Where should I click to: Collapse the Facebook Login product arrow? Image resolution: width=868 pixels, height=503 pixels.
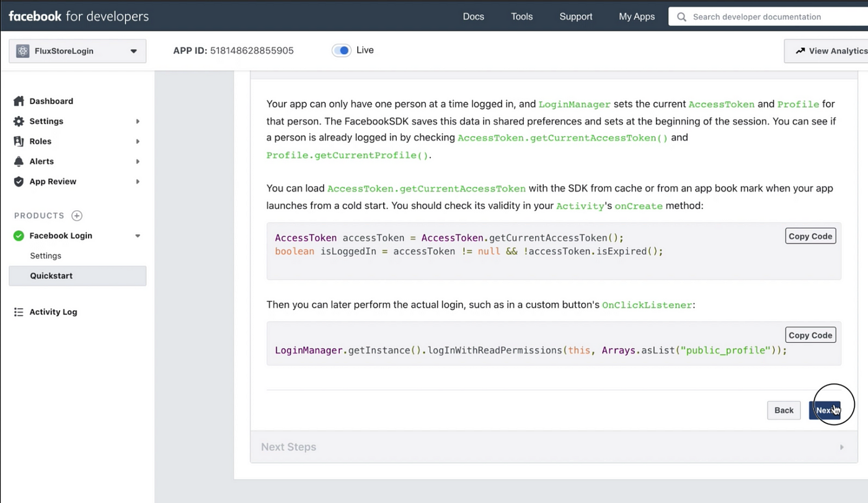(138, 236)
